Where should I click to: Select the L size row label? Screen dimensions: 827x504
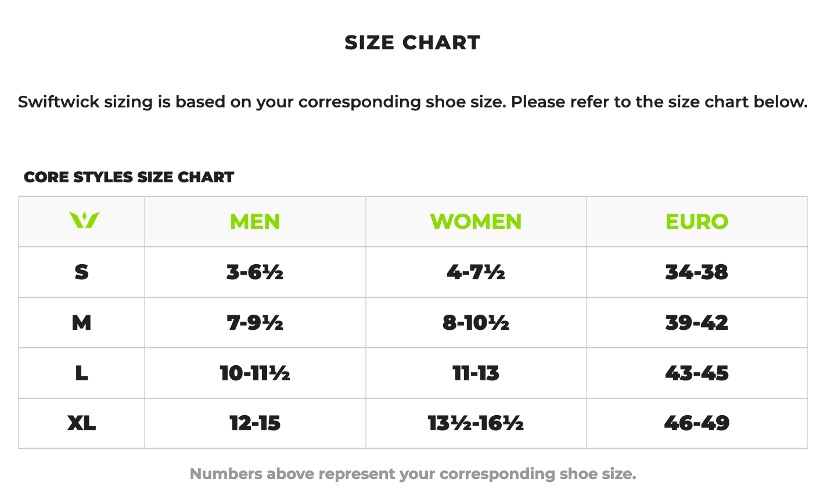pyautogui.click(x=81, y=373)
